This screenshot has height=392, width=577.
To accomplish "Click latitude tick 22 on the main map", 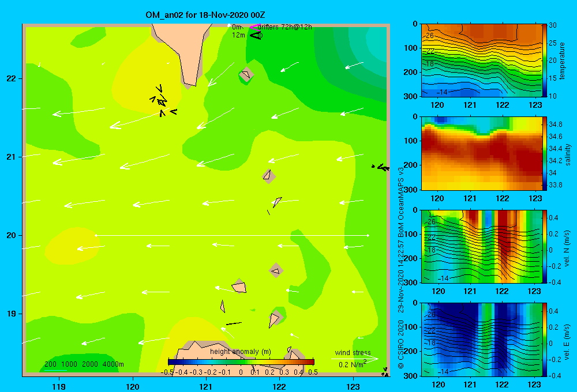I will (x=11, y=79).
